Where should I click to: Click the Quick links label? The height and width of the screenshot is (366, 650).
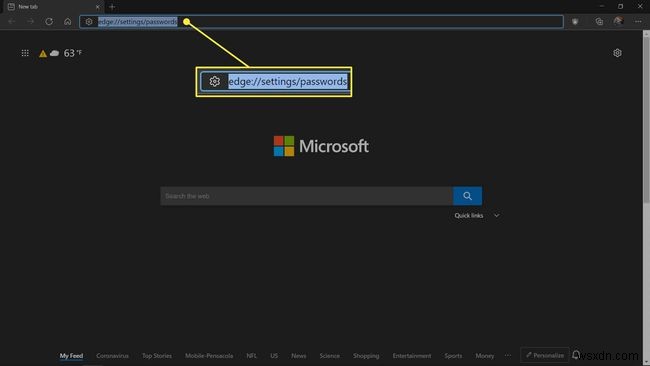468,216
